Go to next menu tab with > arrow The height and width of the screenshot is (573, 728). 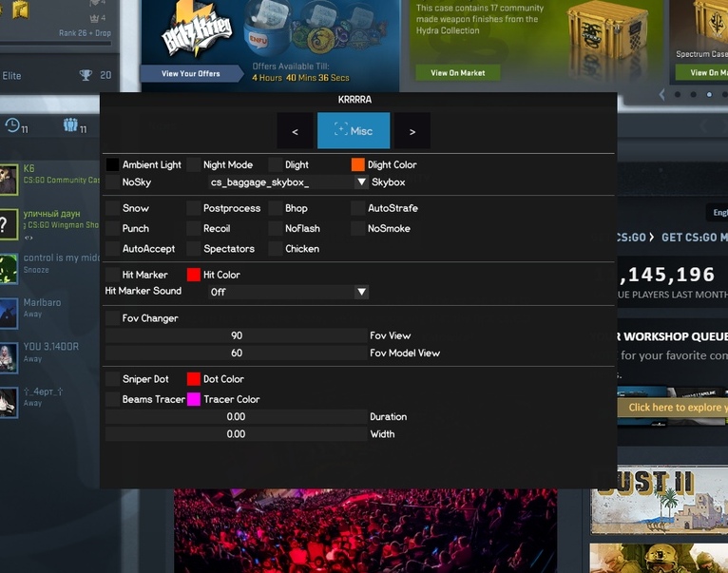click(412, 131)
